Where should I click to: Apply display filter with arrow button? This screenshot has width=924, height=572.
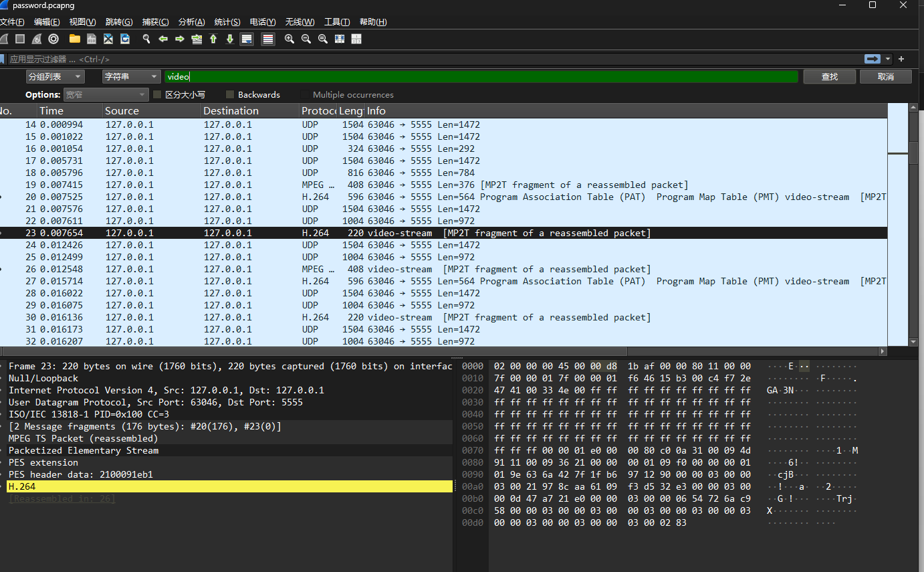[873, 59]
